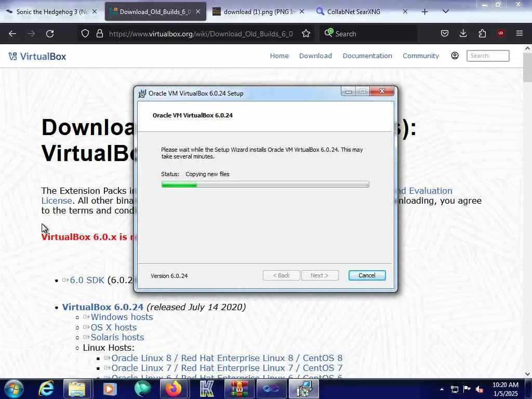The image size is (532, 399).
Task: Click the uBlock Origin red shield icon
Action: click(x=501, y=33)
